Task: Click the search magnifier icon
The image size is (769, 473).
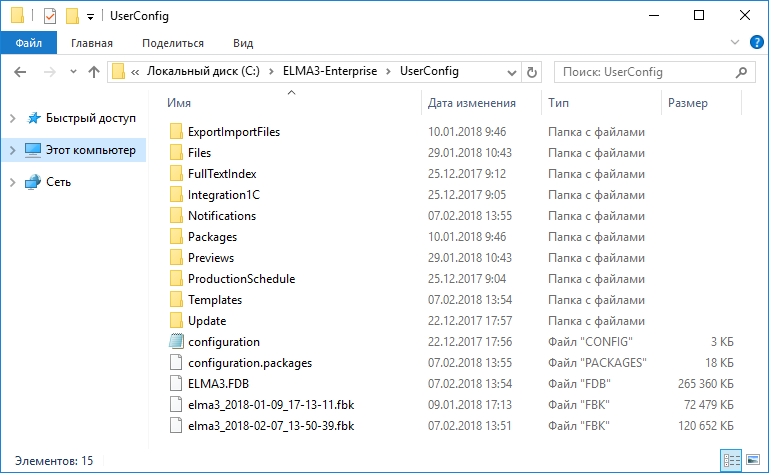Action: point(742,72)
